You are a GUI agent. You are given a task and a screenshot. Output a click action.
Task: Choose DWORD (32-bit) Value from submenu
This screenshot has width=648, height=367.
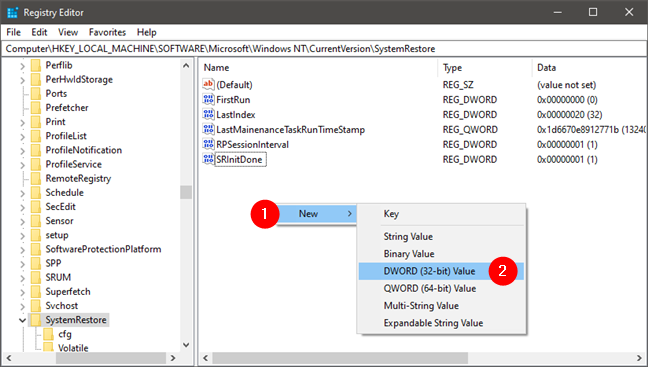coord(441,271)
